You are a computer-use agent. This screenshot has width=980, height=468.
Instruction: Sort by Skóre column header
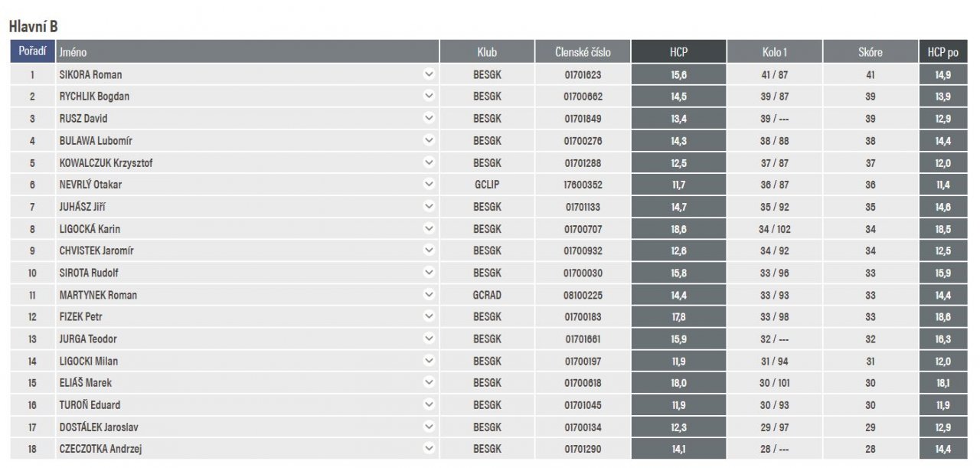point(870,51)
